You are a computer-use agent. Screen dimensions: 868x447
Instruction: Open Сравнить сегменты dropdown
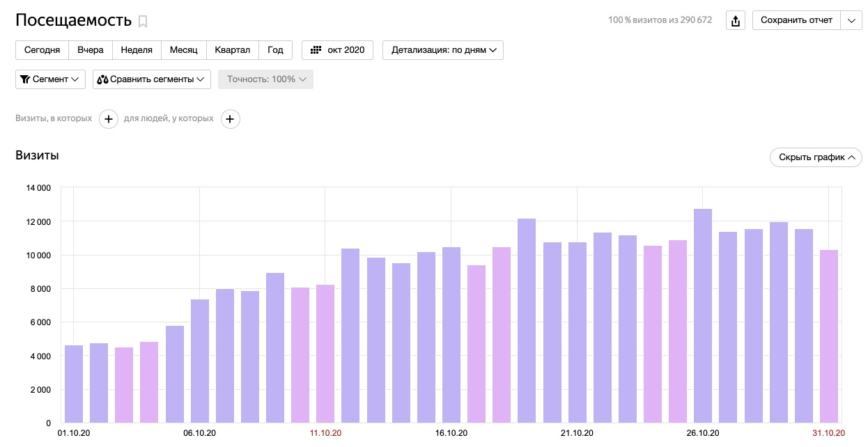(x=152, y=79)
